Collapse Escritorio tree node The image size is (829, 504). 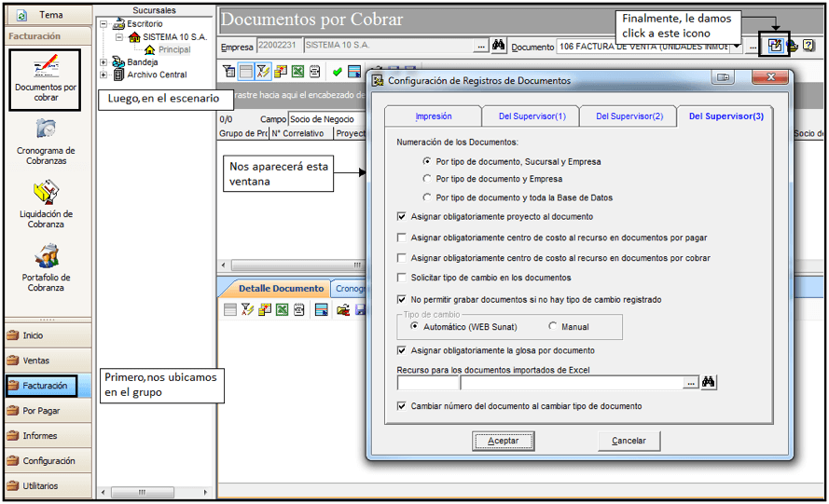coord(104,24)
